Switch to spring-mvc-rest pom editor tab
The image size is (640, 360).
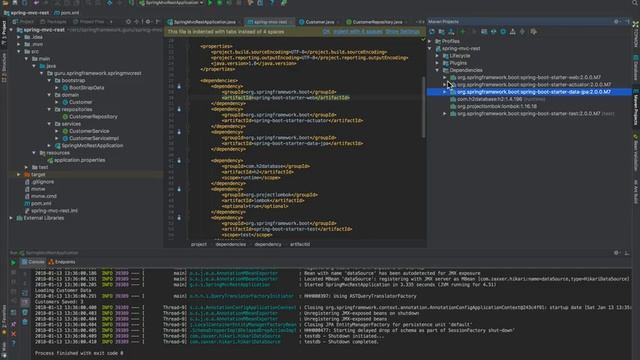point(270,22)
